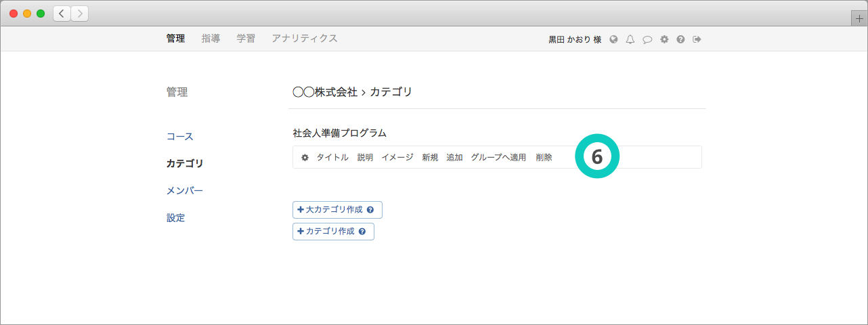Click 削除 to delete the category
The width and height of the screenshot is (868, 325).
point(544,157)
